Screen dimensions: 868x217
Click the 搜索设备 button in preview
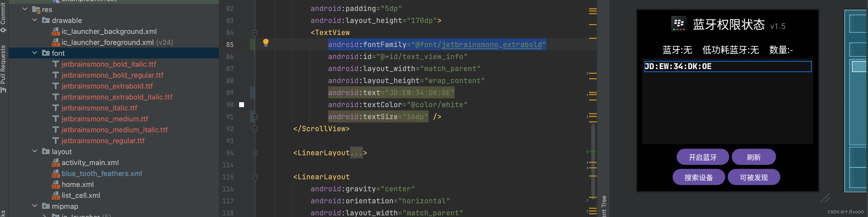pos(698,177)
